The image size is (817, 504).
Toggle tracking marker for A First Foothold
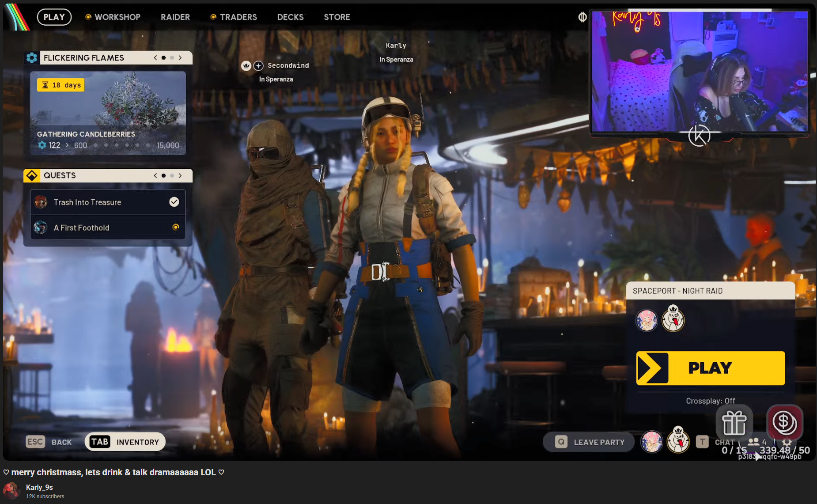(x=176, y=227)
